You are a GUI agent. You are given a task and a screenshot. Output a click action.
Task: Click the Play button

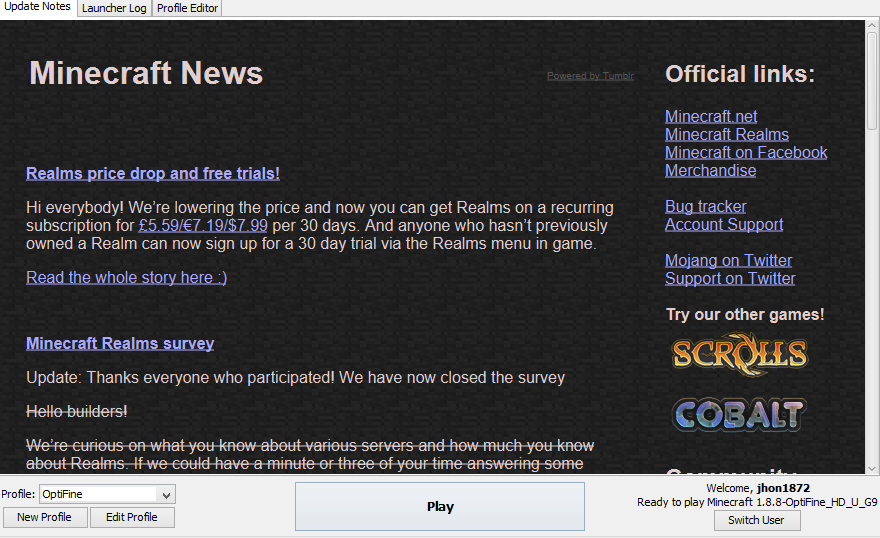[440, 507]
